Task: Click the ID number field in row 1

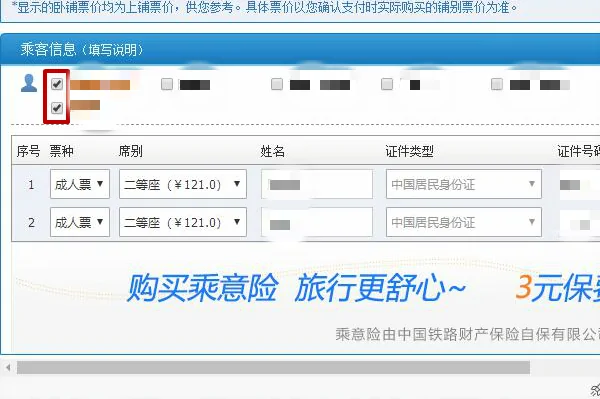Action: [x=579, y=184]
